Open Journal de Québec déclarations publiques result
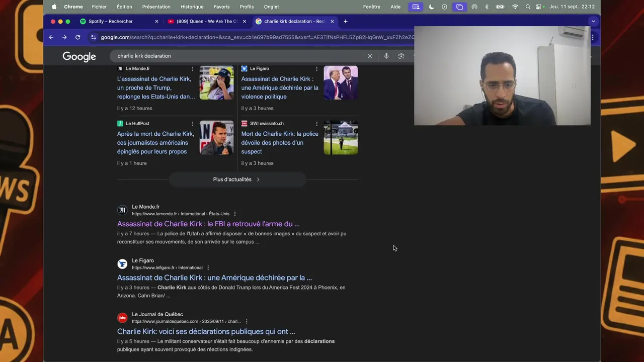Screen dimensions: 644x362 206,331
